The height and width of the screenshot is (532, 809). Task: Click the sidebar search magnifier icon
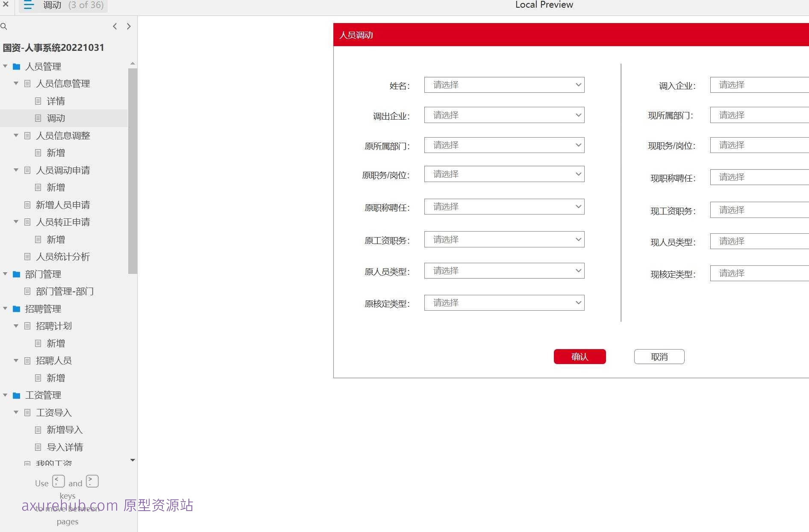[x=4, y=26]
